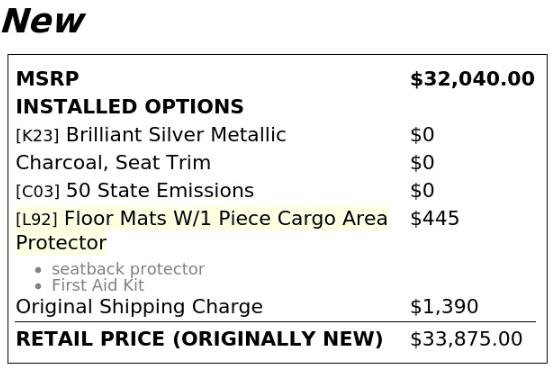Click the word Protector

pyautogui.click(x=61, y=243)
